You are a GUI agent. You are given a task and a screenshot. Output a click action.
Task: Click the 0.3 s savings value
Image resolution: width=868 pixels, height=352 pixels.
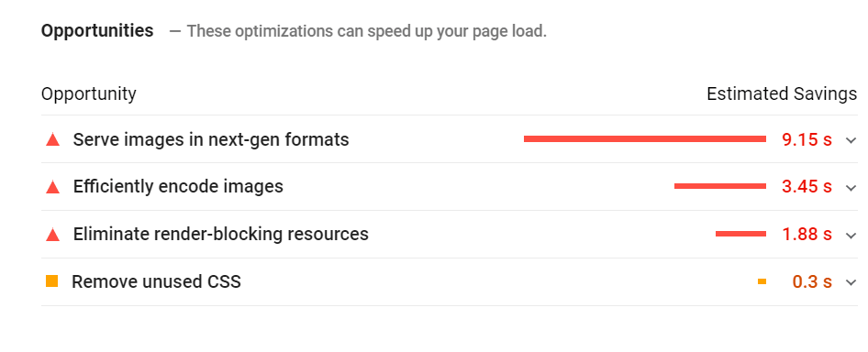(812, 281)
